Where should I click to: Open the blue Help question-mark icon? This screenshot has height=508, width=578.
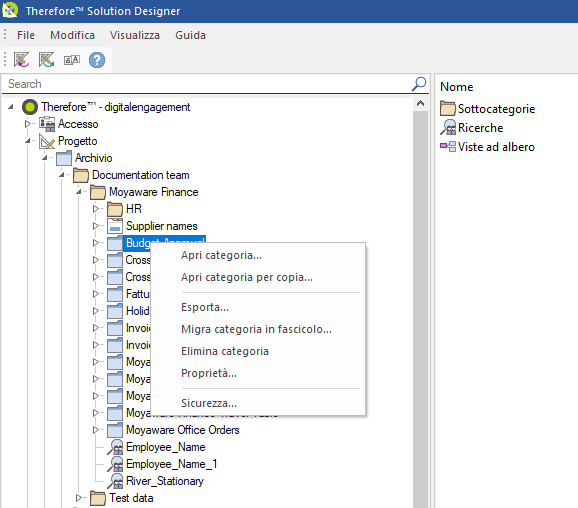[x=97, y=60]
